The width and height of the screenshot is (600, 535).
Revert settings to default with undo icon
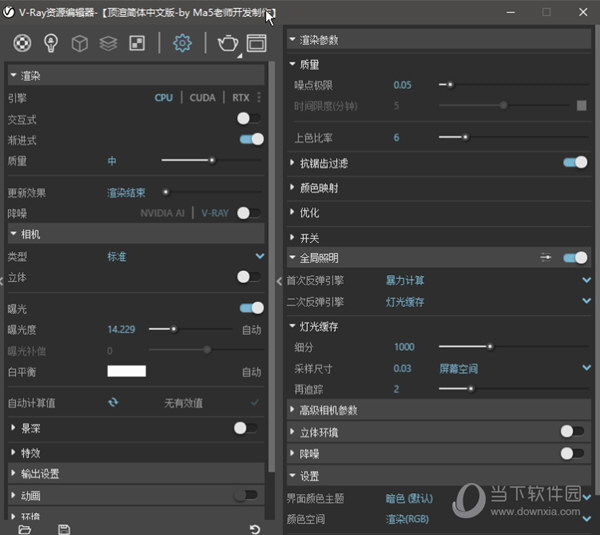click(x=255, y=529)
